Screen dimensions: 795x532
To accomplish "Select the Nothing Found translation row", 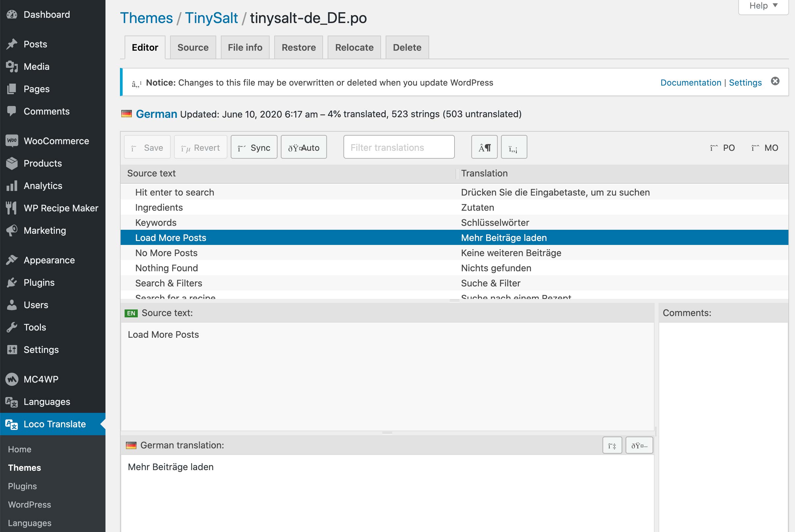I will coord(454,268).
